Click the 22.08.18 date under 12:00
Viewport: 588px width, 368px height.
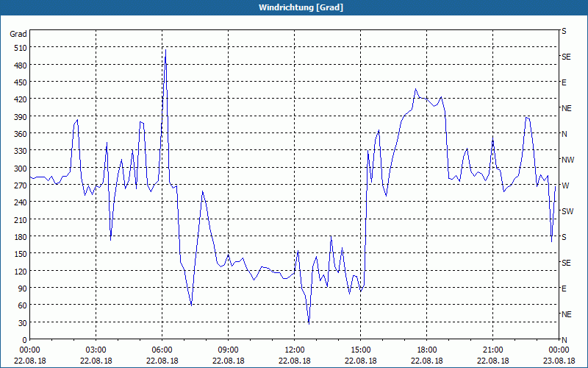click(x=295, y=361)
